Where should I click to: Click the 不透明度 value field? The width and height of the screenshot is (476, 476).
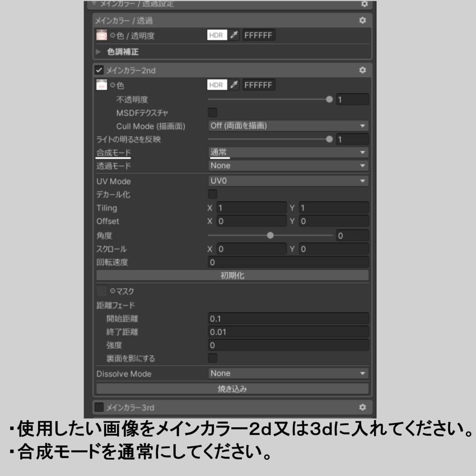click(352, 99)
